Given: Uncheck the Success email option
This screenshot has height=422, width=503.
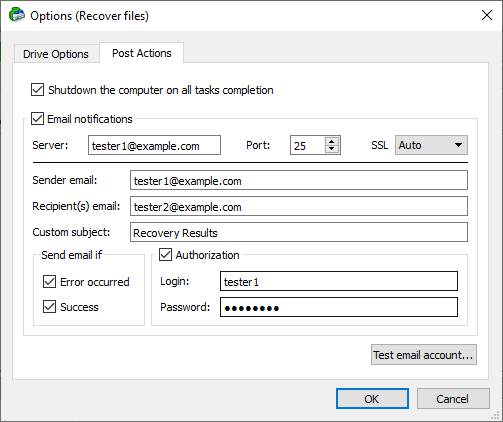Looking at the screenshot, I should point(49,307).
